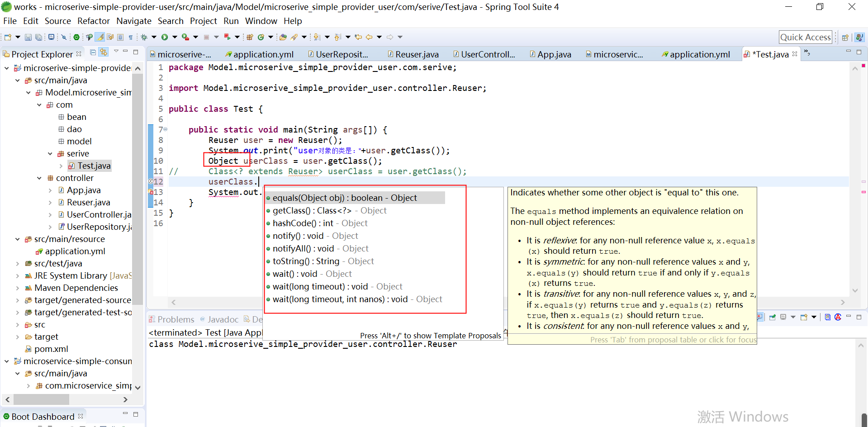Click Project Explorer vertical scroll down arrow
Screen dimensions: 868x427
tap(138, 388)
